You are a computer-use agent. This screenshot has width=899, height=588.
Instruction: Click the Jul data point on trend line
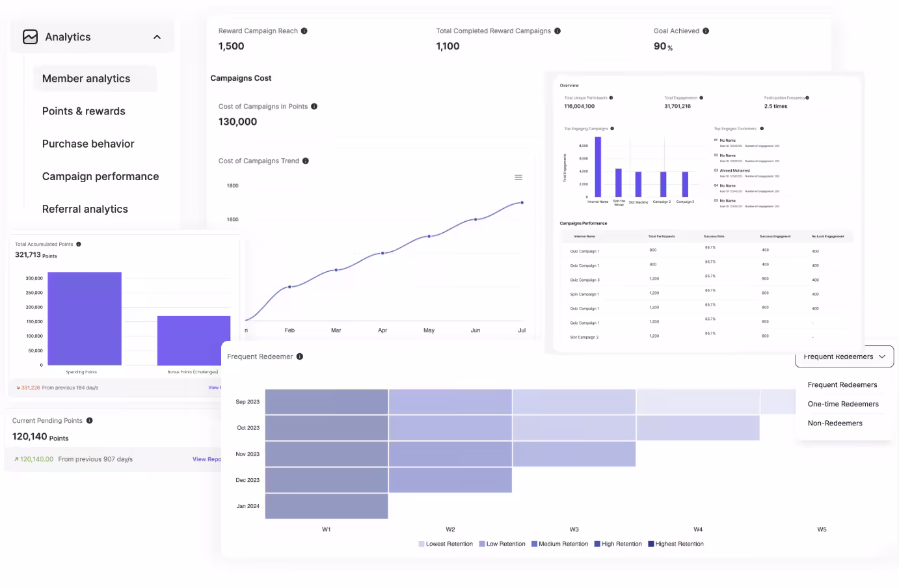522,203
